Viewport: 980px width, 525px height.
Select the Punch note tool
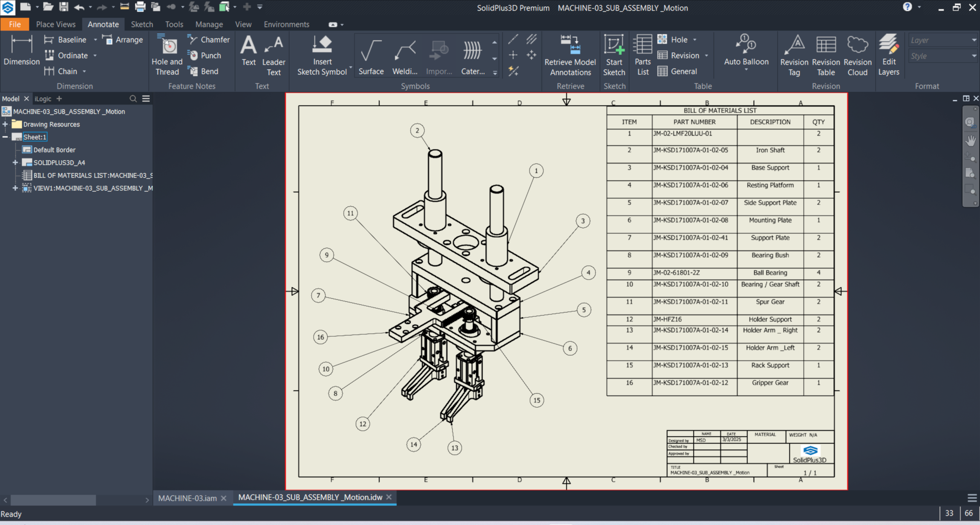click(204, 56)
